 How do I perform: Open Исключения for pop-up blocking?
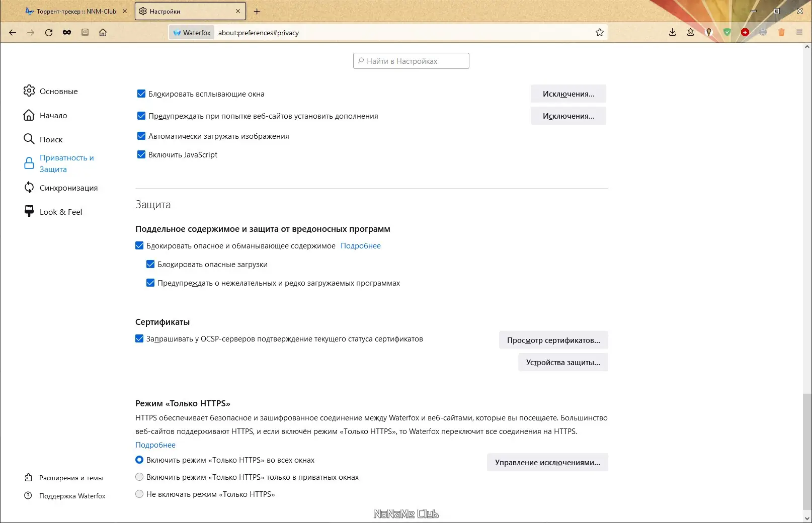coord(569,94)
